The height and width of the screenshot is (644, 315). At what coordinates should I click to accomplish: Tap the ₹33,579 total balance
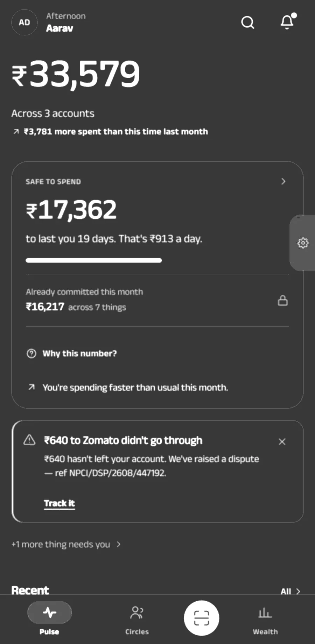(76, 74)
